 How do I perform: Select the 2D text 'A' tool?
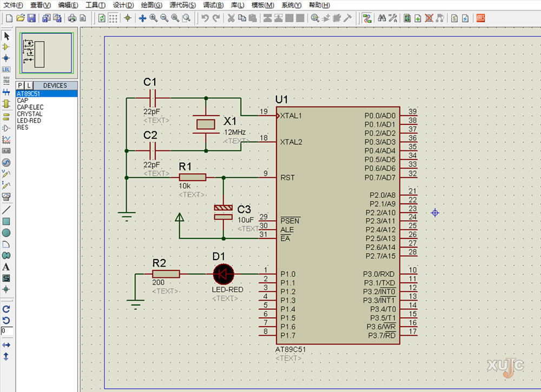point(6,267)
